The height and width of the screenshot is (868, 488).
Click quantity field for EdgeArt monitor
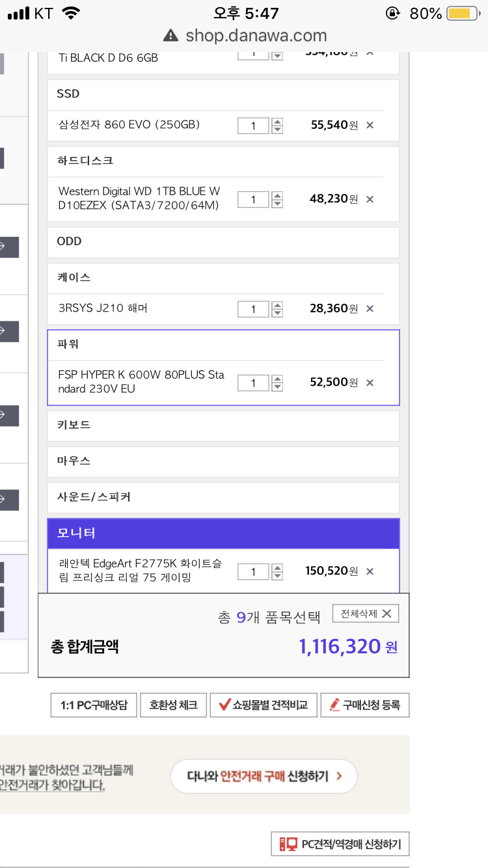(x=253, y=572)
